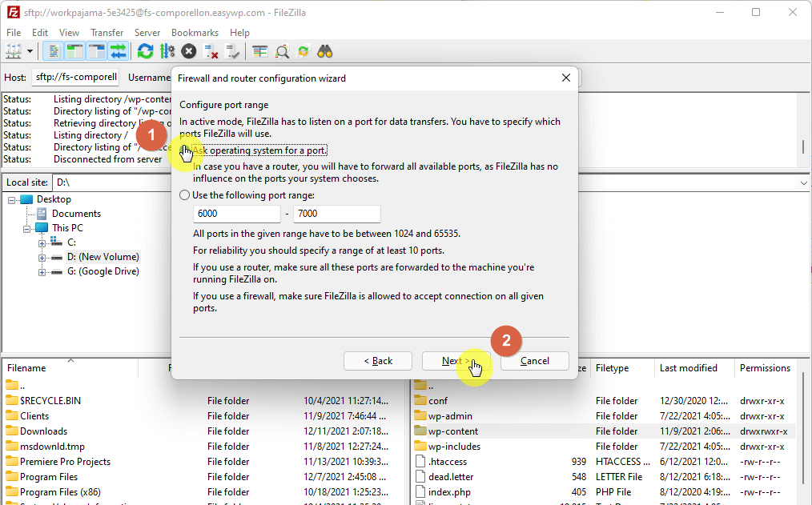Click the .htaccess file icon

pos(420,462)
